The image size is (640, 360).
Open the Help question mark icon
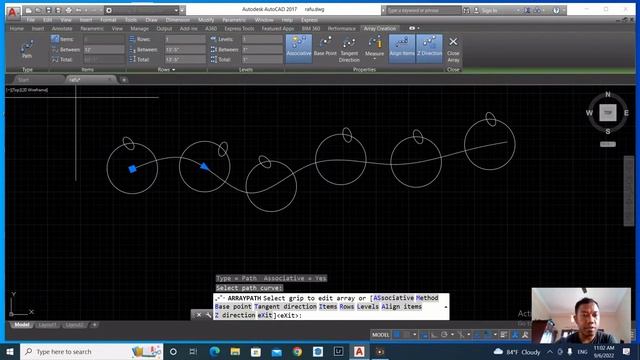tap(556, 11)
